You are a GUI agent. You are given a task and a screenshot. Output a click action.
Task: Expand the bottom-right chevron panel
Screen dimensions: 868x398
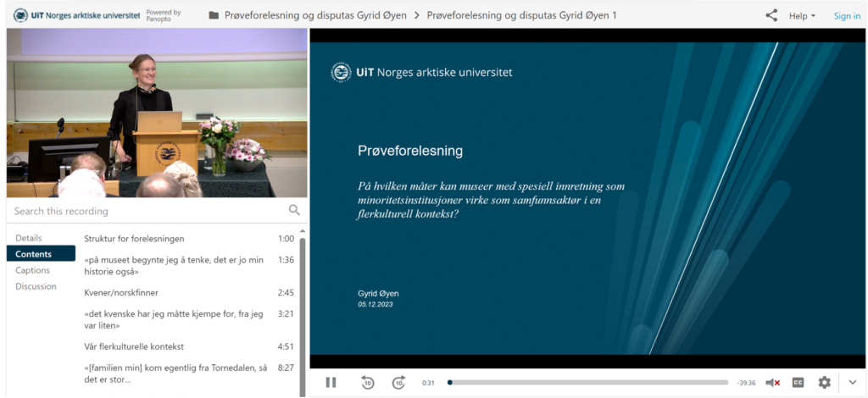853,383
